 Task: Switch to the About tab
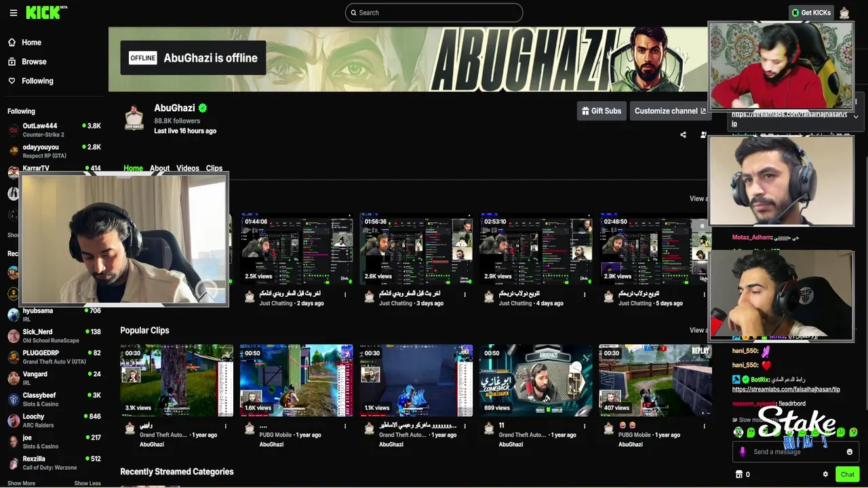(x=159, y=168)
